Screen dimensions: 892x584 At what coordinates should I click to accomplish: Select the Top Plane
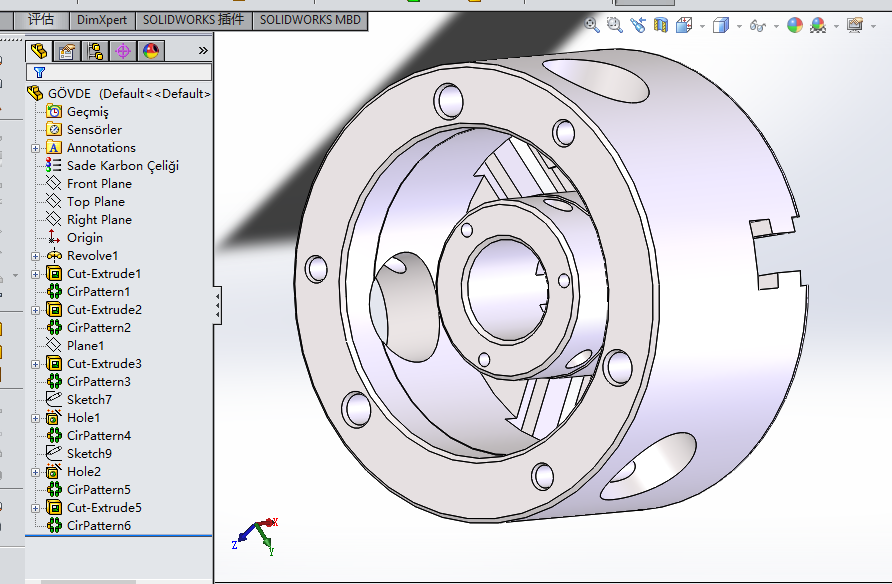coord(96,202)
